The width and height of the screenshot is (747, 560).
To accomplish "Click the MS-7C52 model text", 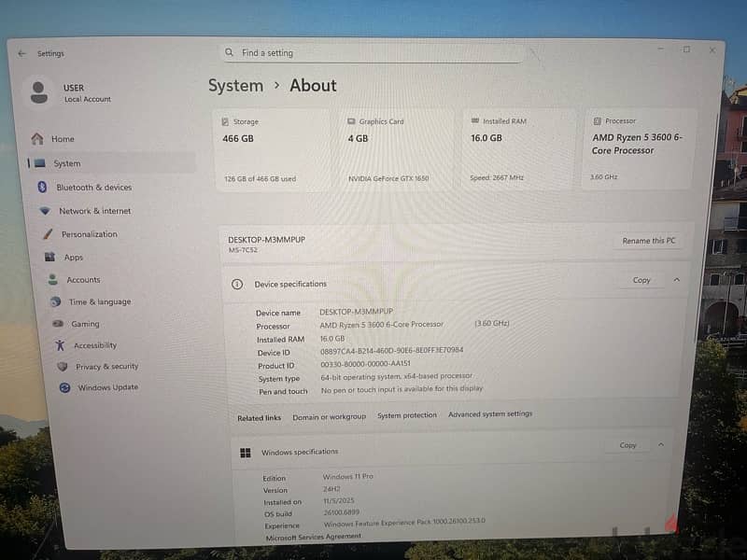I will click(x=243, y=250).
